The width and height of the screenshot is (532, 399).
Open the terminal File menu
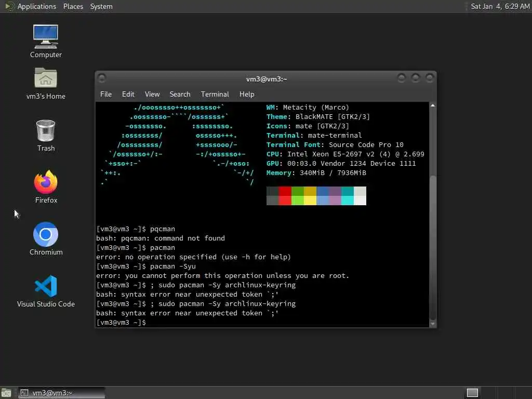tap(106, 95)
